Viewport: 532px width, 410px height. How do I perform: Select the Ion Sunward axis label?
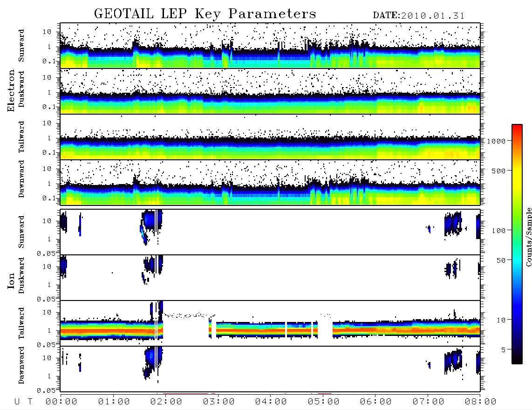coord(21,232)
